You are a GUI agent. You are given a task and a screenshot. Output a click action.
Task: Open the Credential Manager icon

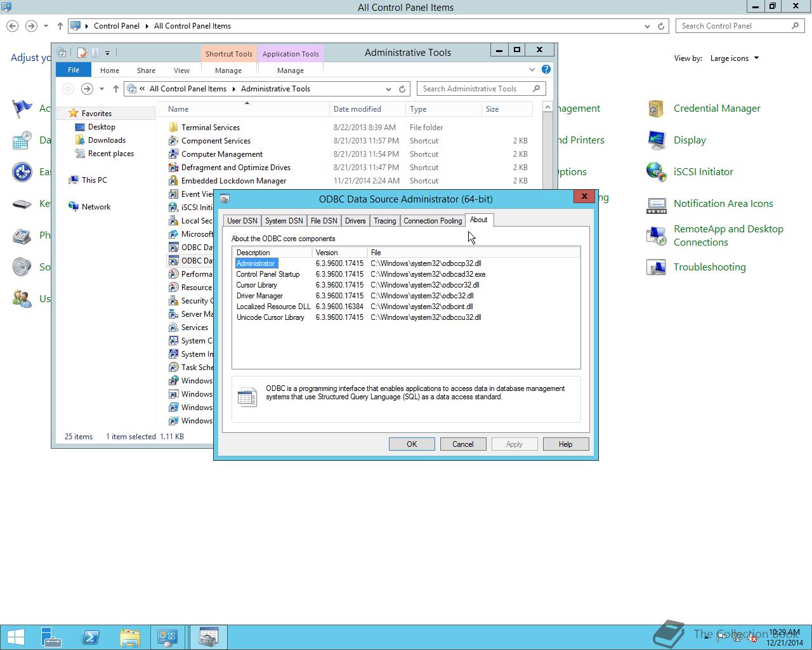pyautogui.click(x=656, y=109)
